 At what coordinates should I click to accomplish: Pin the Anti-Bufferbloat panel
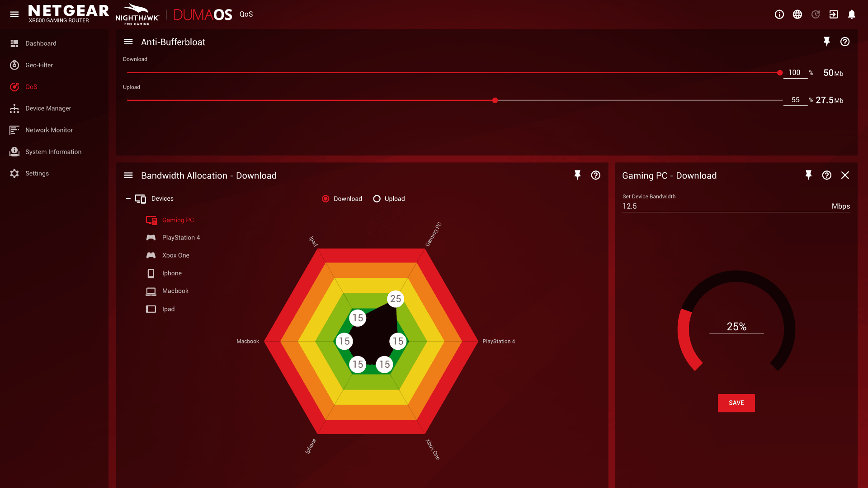(x=826, y=42)
